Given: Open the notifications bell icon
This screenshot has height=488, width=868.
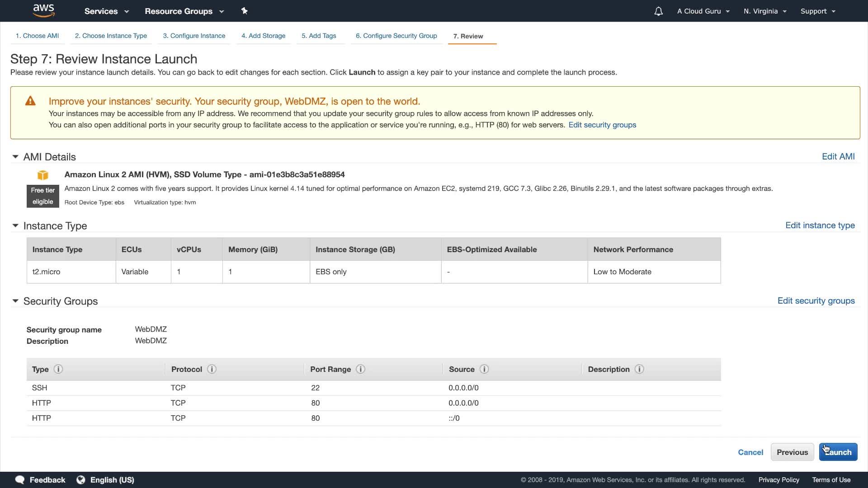Looking at the screenshot, I should tap(658, 11).
